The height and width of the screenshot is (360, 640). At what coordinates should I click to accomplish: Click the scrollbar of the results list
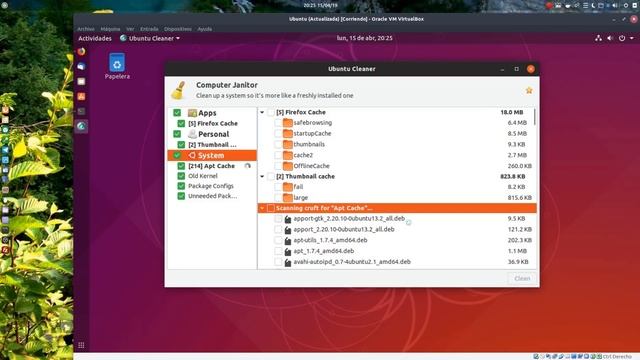point(535,117)
